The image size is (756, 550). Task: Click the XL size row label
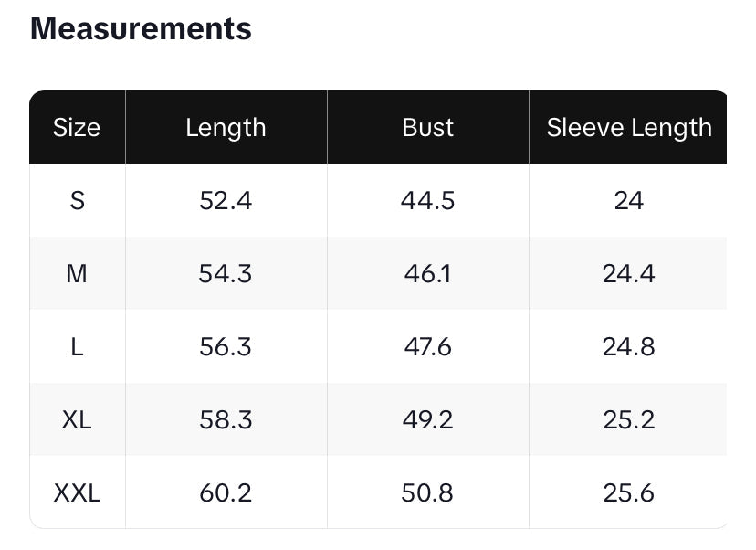[x=77, y=419]
